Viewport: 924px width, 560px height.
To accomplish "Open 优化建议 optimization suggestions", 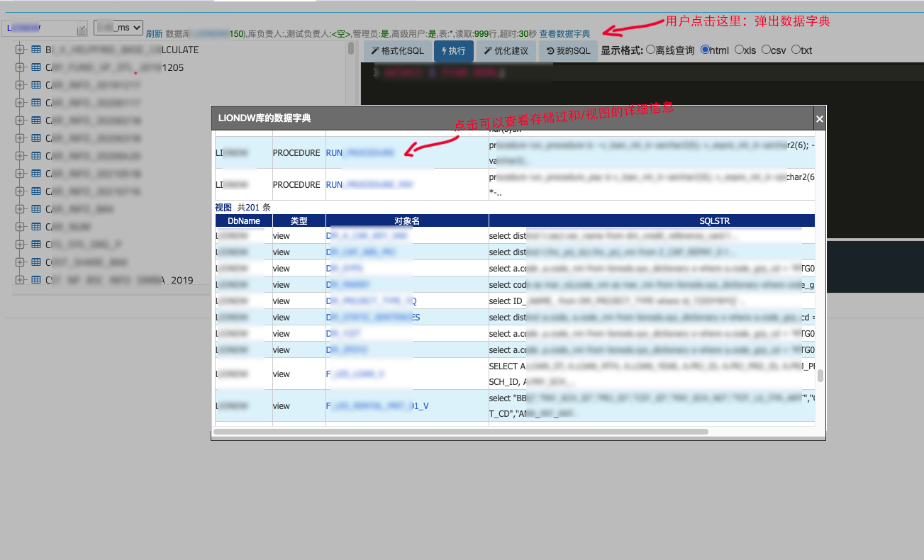I will coord(506,51).
